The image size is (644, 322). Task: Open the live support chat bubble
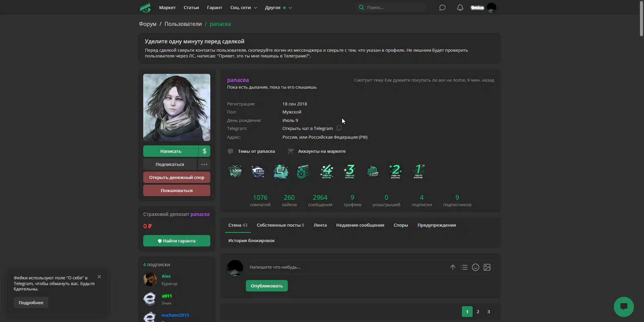[x=624, y=307]
